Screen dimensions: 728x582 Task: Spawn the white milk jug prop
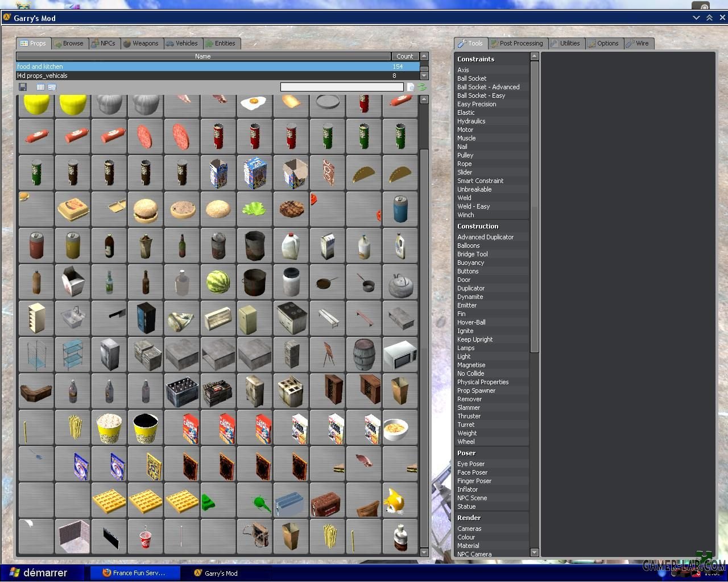pos(291,246)
